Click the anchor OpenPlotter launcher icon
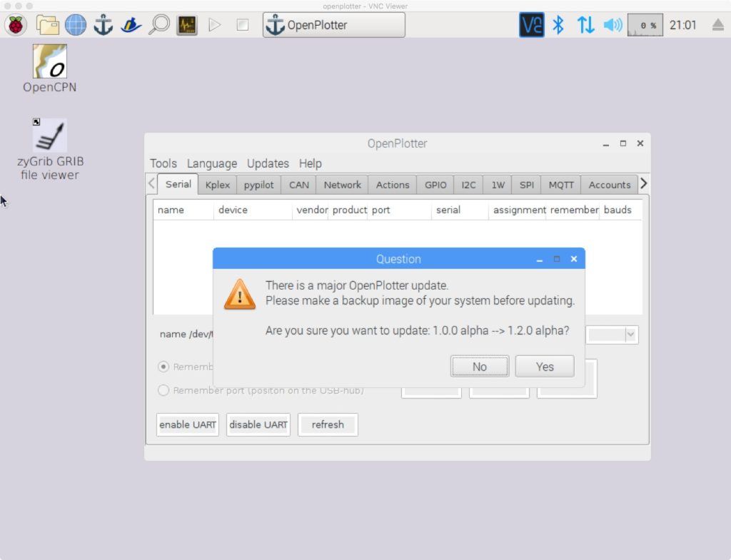This screenshot has width=731, height=560. coord(104,26)
